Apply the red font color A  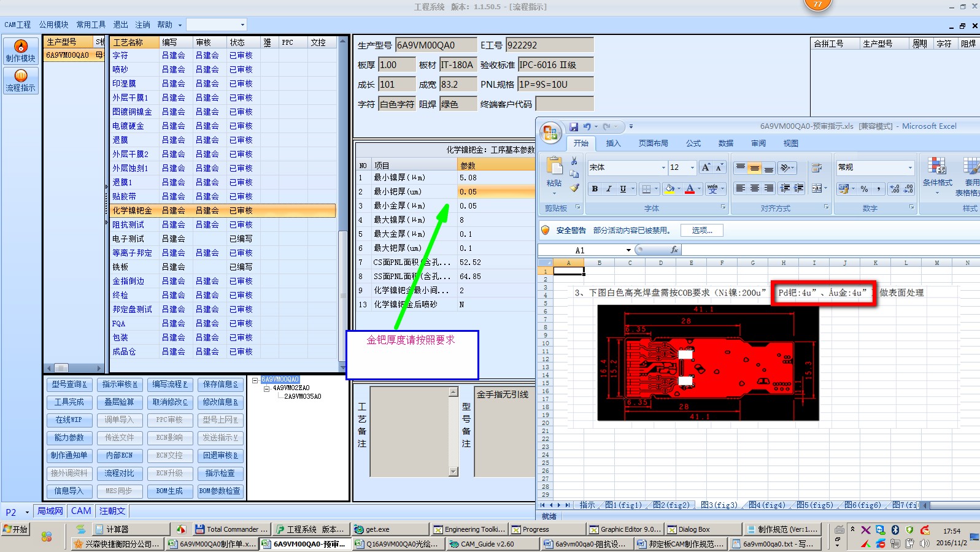coord(690,189)
